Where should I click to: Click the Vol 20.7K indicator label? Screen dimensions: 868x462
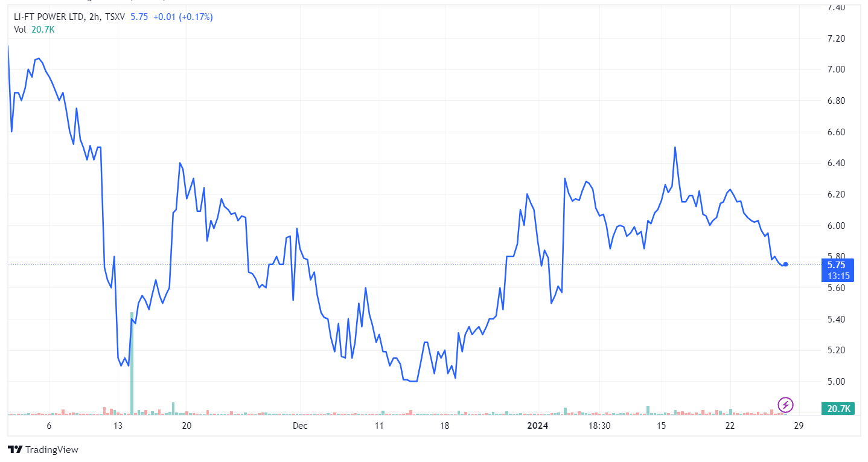[x=34, y=29]
